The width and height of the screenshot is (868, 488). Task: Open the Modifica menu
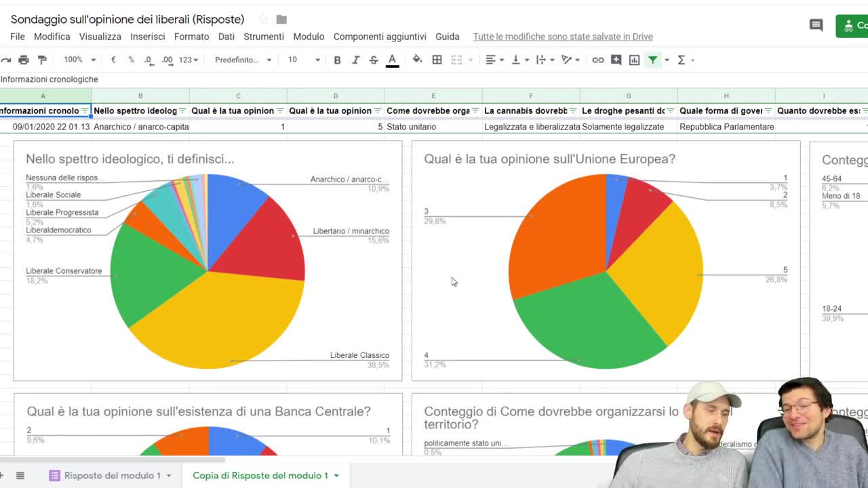tap(52, 37)
